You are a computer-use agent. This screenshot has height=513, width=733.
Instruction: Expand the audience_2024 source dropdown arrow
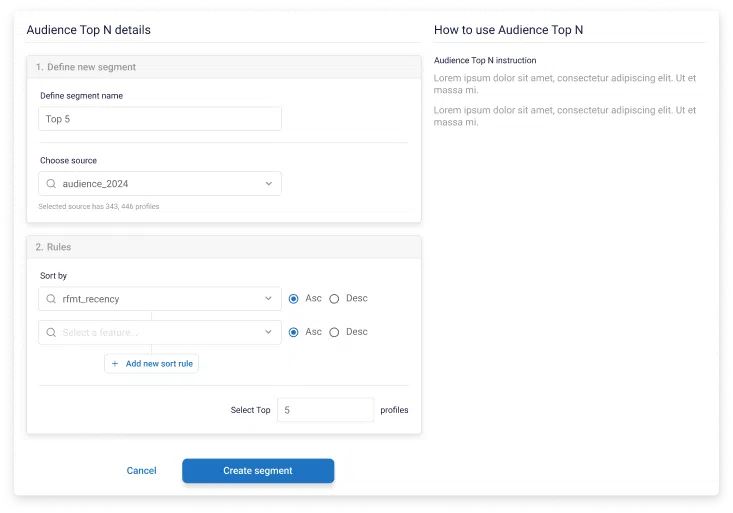coord(268,184)
